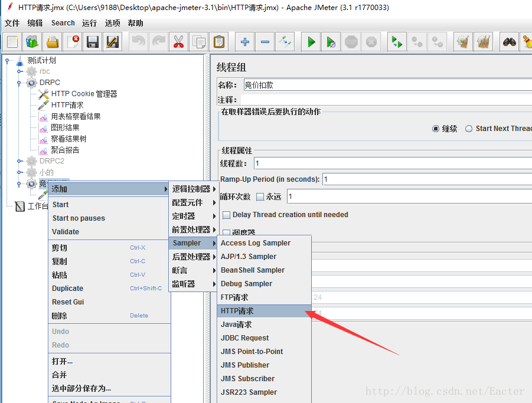Screen dimensions: 532x403
Task: Click the Expand All plus icon
Action: pyautogui.click(x=245, y=42)
